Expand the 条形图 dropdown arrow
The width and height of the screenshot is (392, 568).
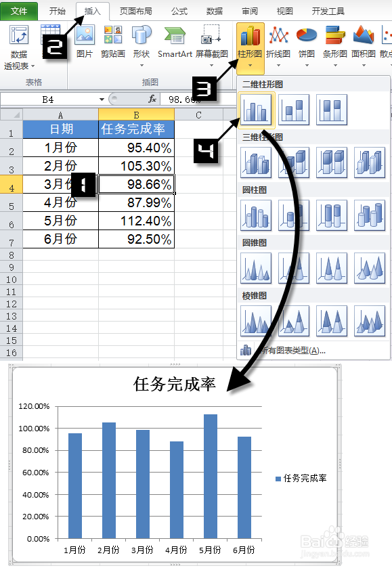coord(336,66)
